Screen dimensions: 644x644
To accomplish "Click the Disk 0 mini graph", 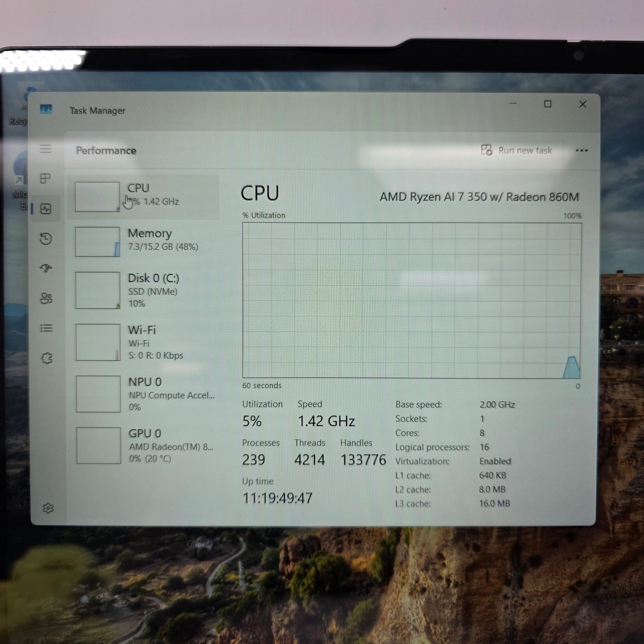I will 98,291.
